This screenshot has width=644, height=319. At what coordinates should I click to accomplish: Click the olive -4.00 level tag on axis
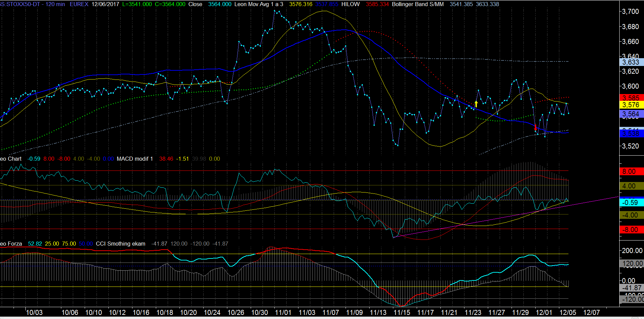tap(631, 215)
